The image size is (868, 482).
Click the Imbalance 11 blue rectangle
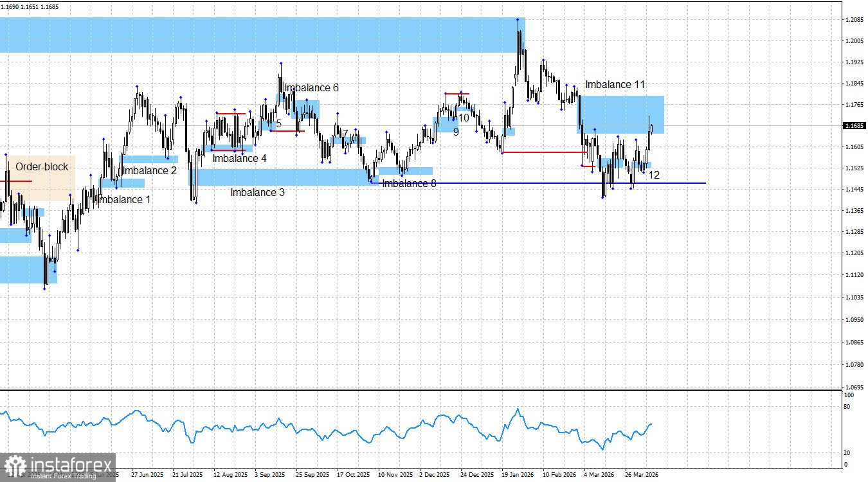(x=620, y=114)
